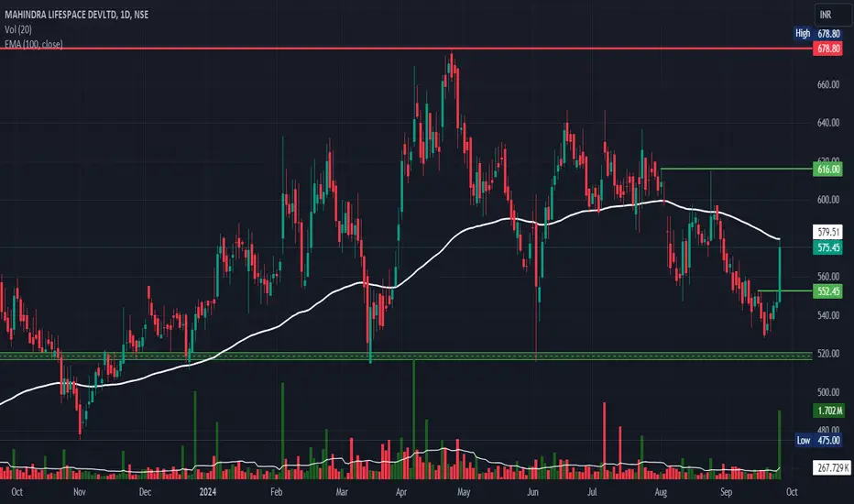Viewport: 854px width, 504px height.
Task: Click the High 678.80 price label
Action: coord(818,33)
